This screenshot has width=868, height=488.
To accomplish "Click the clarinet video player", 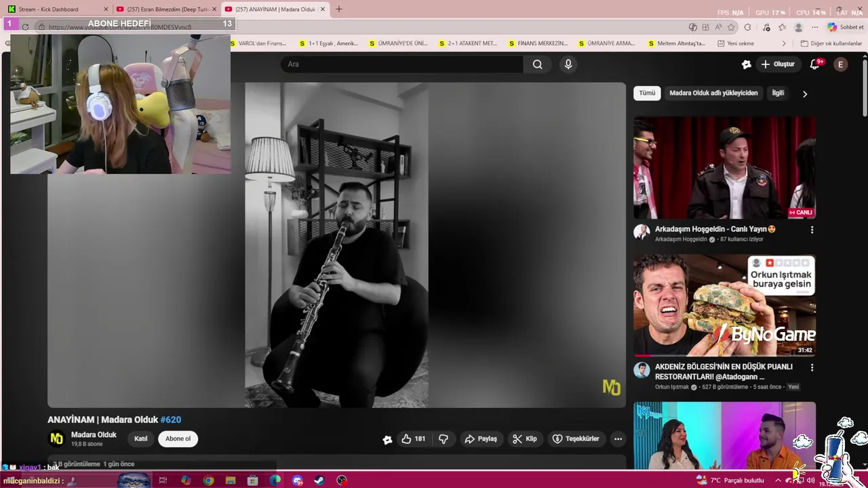I will (336, 245).
